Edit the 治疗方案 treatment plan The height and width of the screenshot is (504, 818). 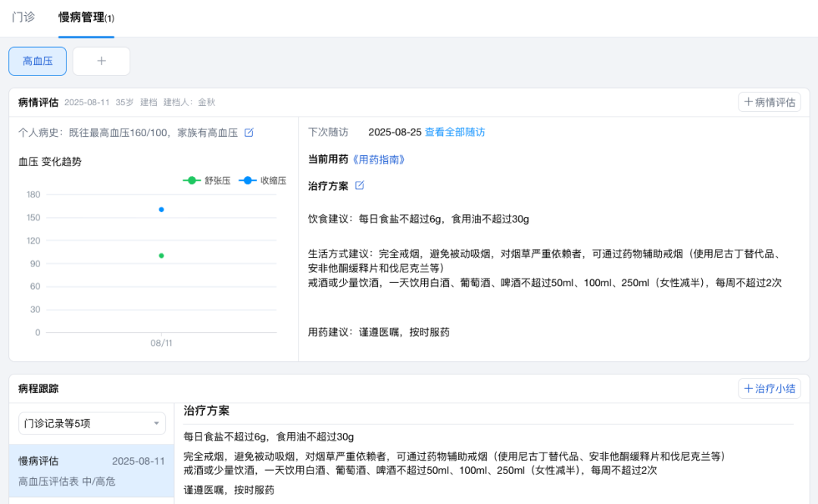[359, 185]
